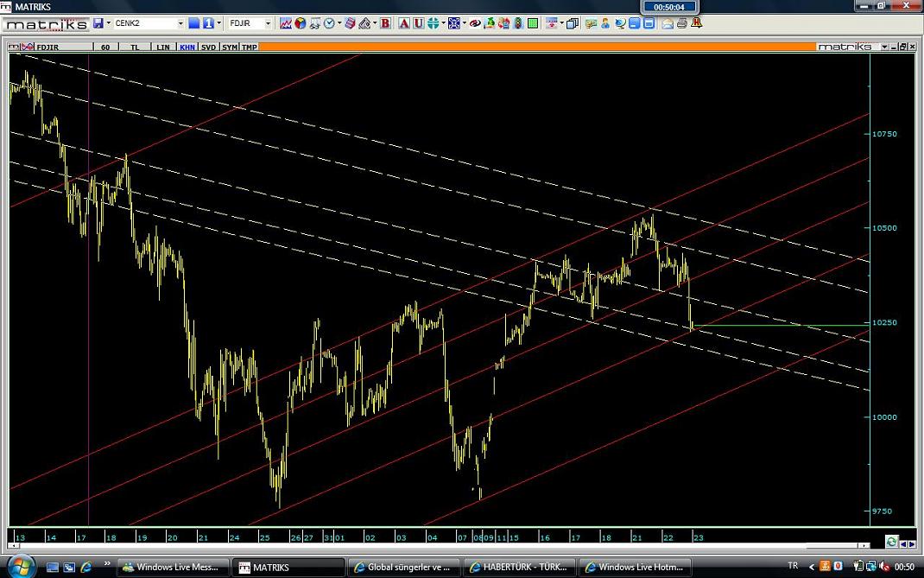Toggle the KHN chart option
The image size is (924, 578).
187,48
